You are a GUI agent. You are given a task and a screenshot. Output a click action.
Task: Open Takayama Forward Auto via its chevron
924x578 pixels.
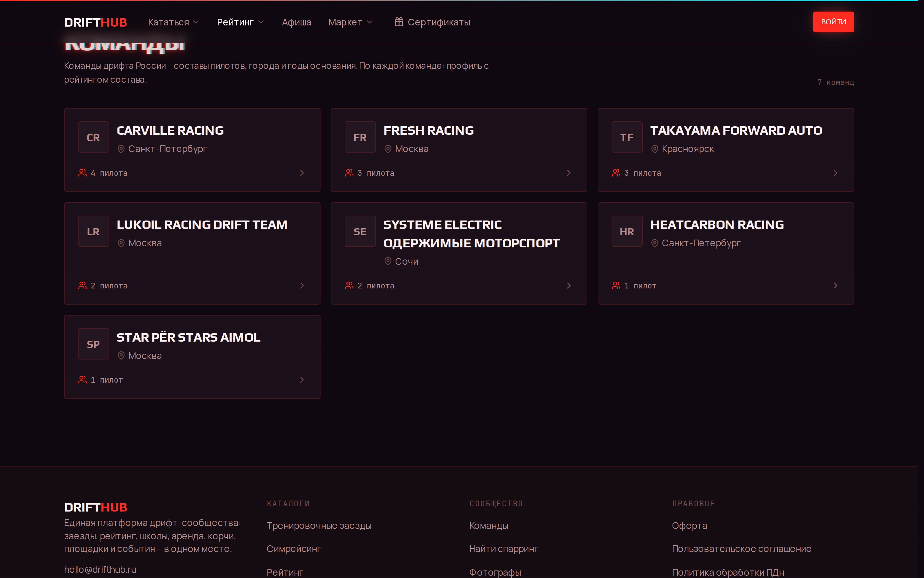click(835, 173)
